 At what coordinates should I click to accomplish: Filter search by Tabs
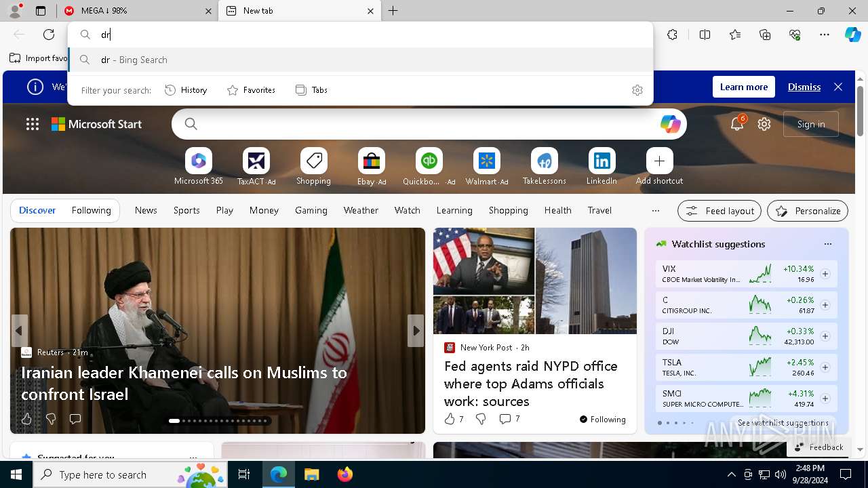click(x=312, y=90)
